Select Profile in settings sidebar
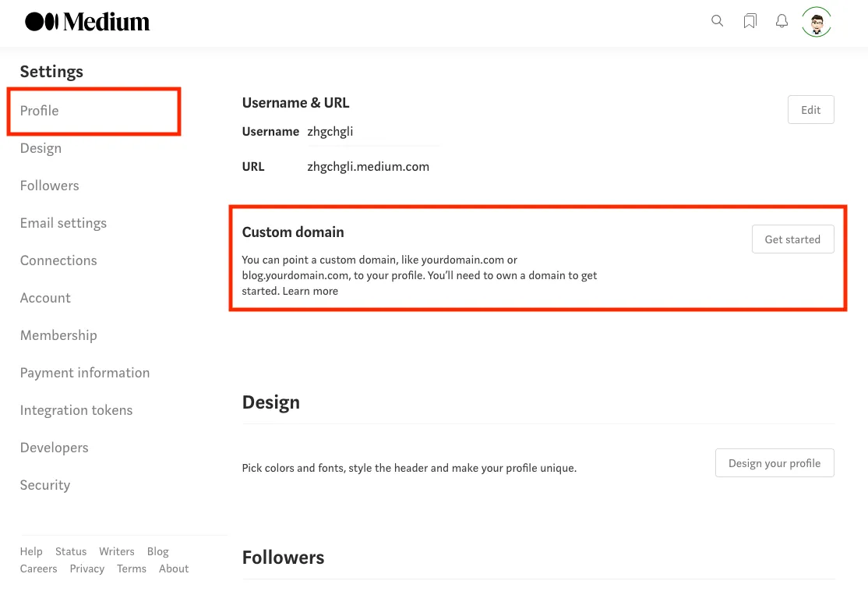 click(40, 111)
